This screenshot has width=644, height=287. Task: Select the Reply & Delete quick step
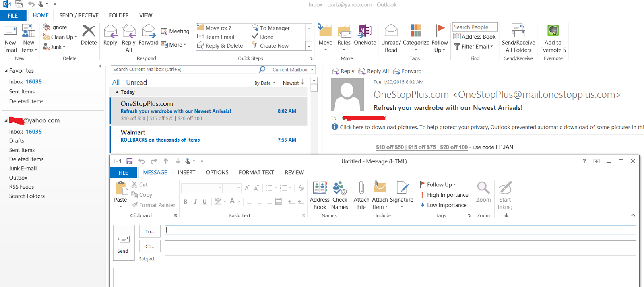point(220,46)
